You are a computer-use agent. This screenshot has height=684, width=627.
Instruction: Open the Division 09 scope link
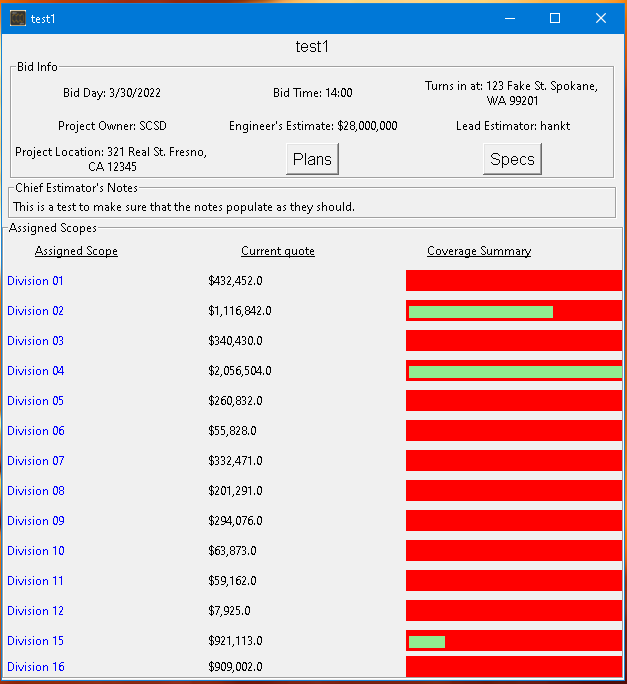pos(36,521)
